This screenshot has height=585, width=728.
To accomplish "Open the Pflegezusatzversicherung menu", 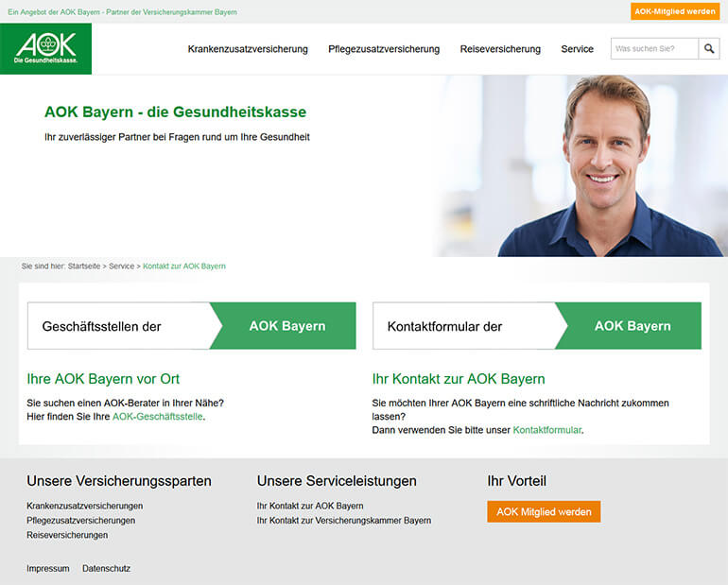I will [x=384, y=49].
